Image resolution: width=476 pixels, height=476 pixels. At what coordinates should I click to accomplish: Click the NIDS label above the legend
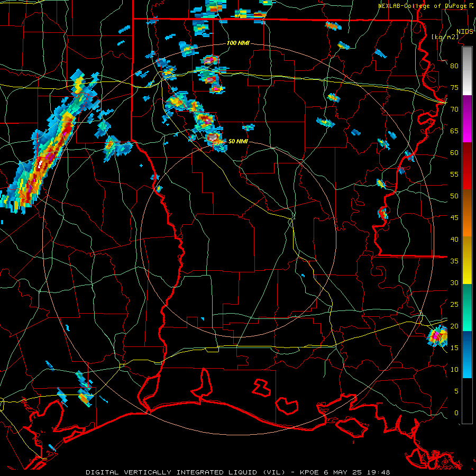coord(465,32)
